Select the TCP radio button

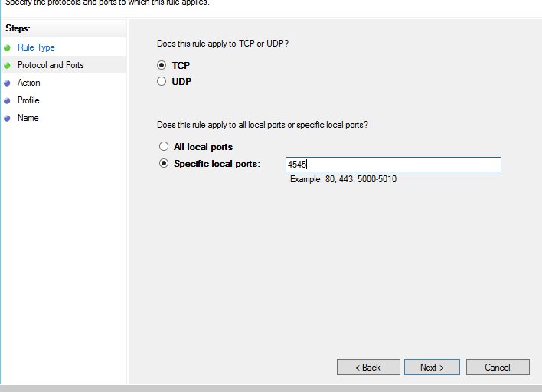[x=162, y=65]
